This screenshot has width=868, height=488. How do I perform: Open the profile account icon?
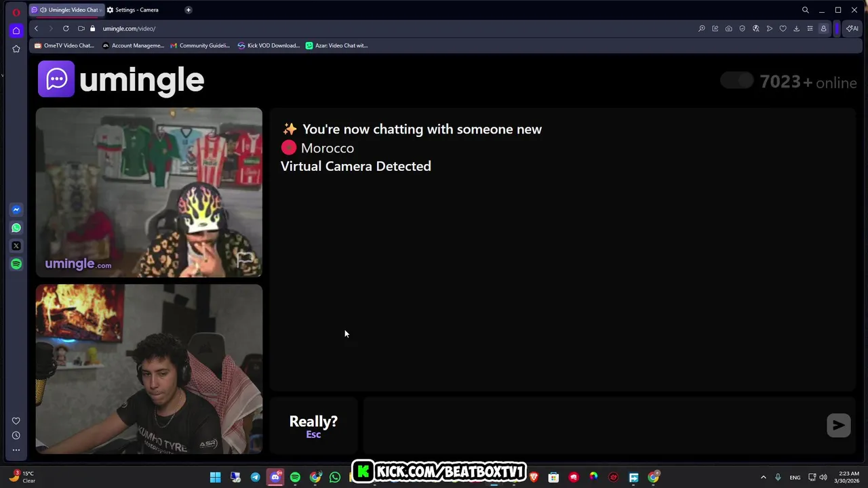[823, 28]
